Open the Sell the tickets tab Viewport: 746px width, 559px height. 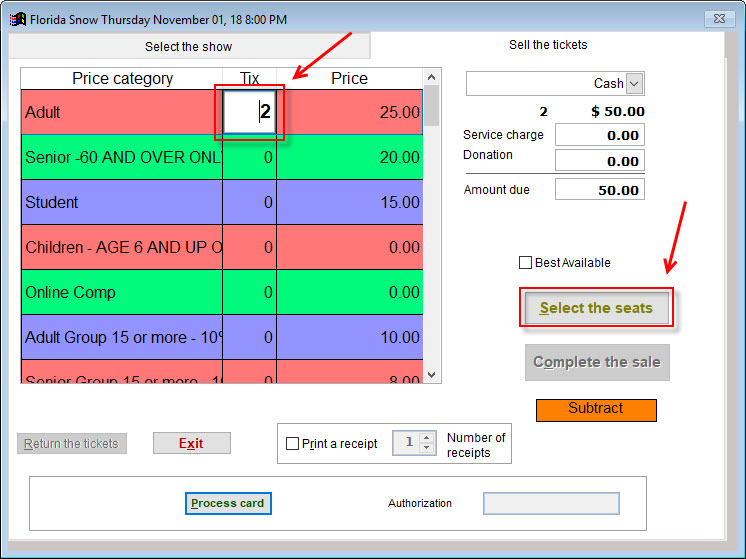548,45
